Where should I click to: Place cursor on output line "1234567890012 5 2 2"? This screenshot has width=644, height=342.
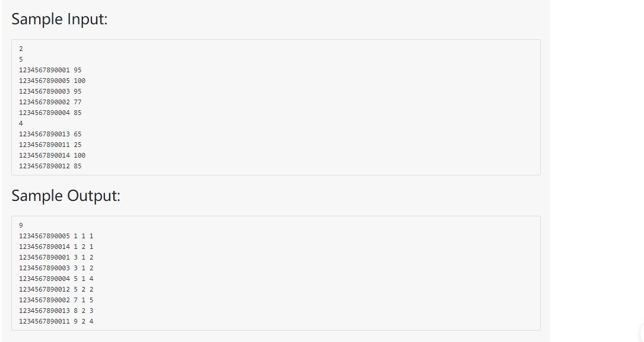(56, 289)
